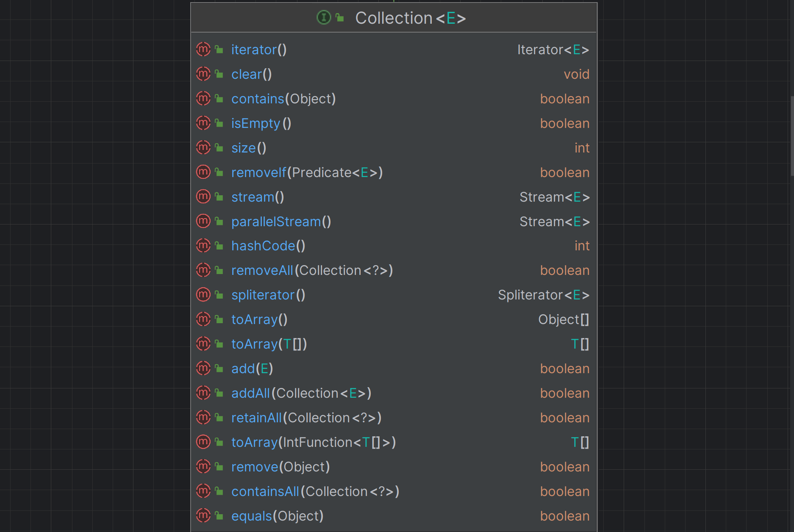Image resolution: width=794 pixels, height=532 pixels.
Task: Click the method icon for add(E)
Action: (x=203, y=369)
